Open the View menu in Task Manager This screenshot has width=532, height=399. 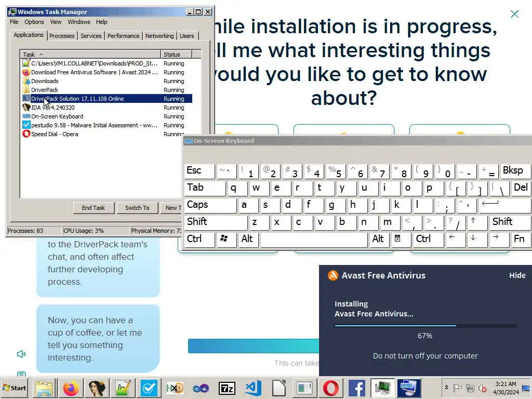(x=56, y=22)
